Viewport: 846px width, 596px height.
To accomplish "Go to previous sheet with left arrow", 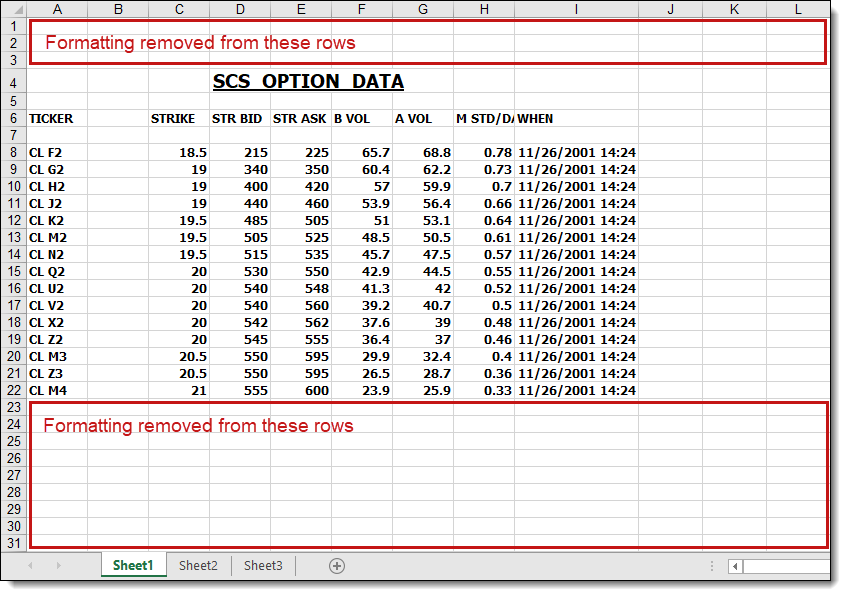I will [30, 566].
